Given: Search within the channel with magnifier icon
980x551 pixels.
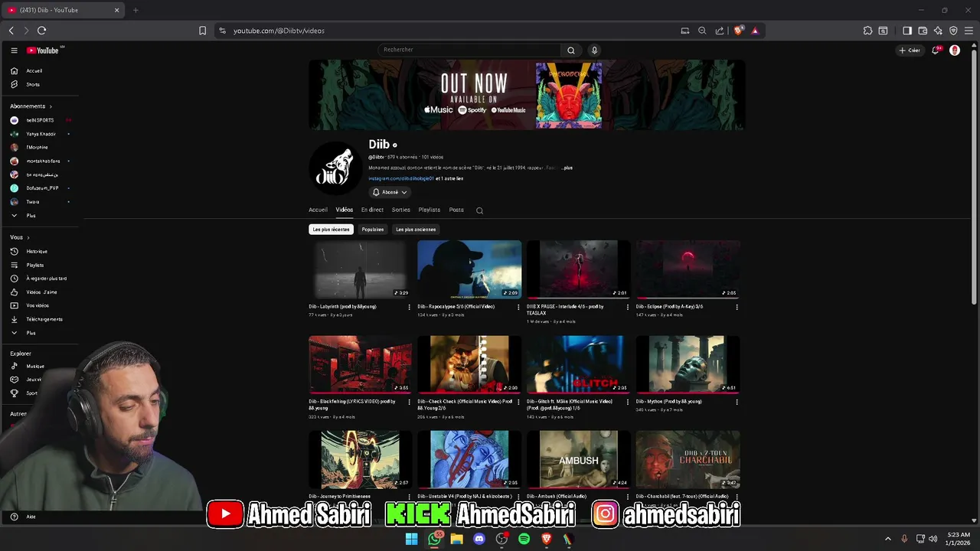Looking at the screenshot, I should click(x=479, y=210).
